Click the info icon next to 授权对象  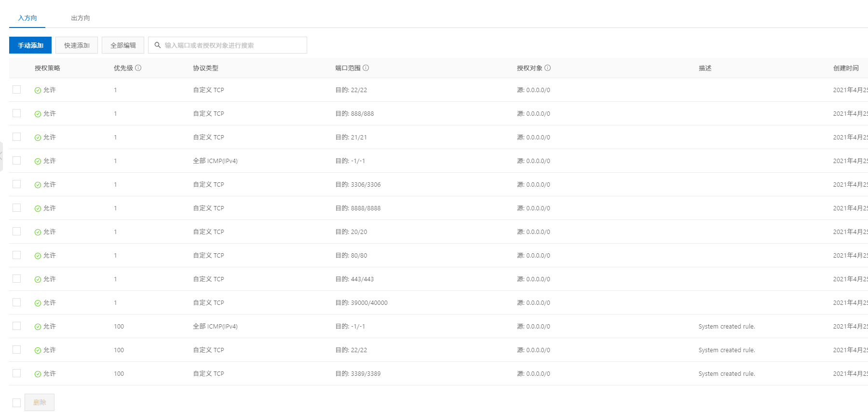coord(548,68)
